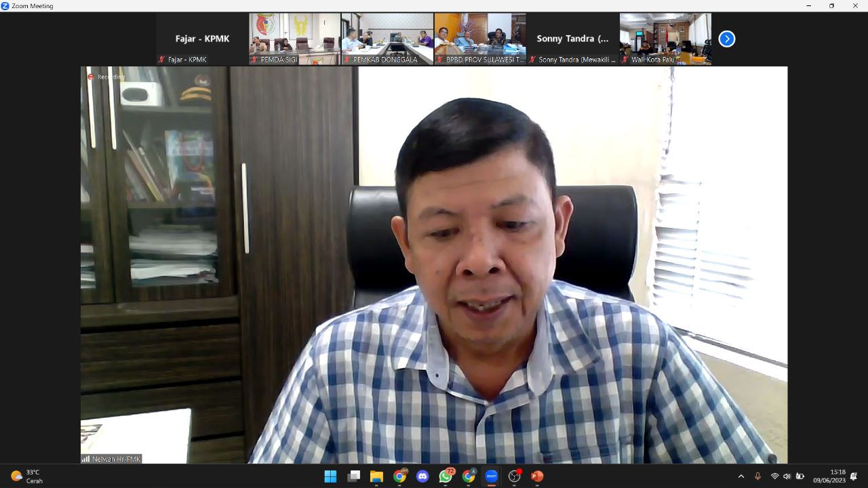Screen dimensions: 868x488
Task: Click the microphone in-use tray icon
Action: click(x=757, y=476)
